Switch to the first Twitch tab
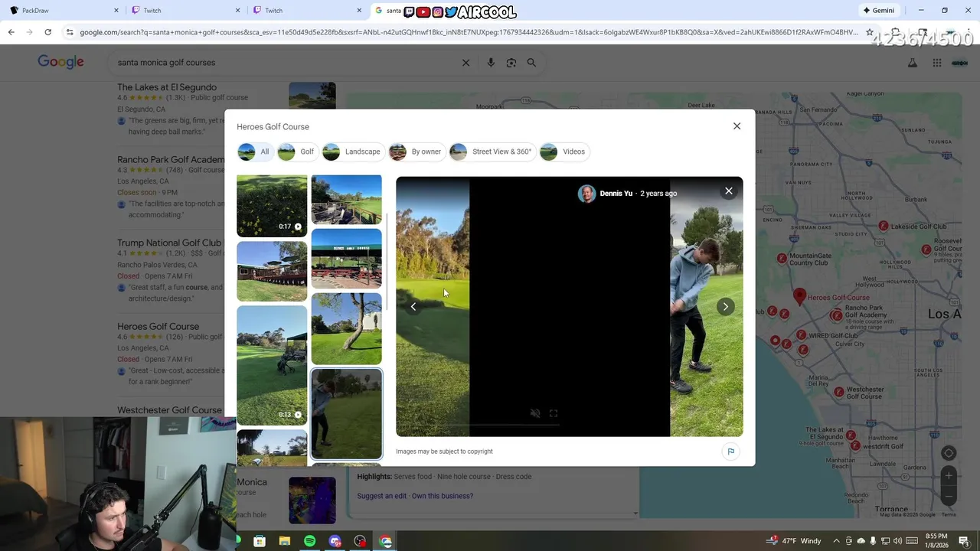 pos(184,11)
